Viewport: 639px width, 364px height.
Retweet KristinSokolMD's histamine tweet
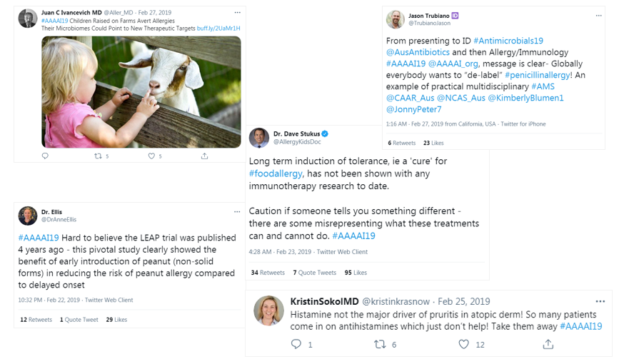click(x=381, y=344)
